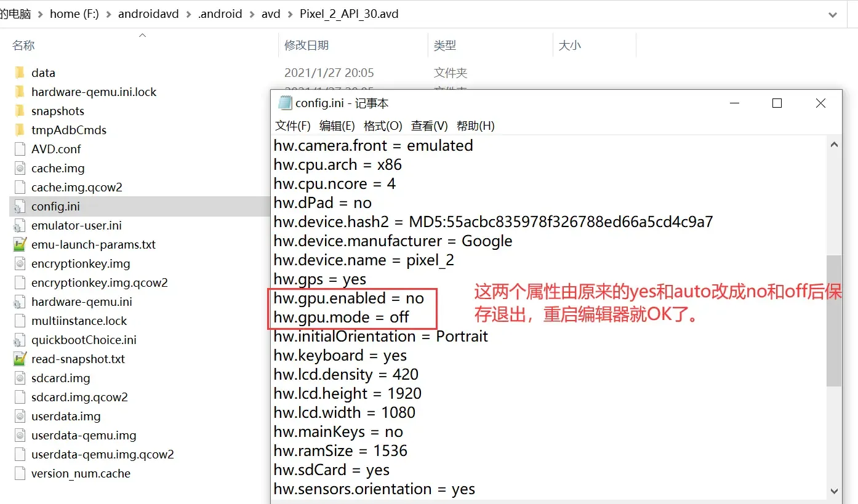Select the cache.img file icon
The image size is (858, 504).
(20, 168)
